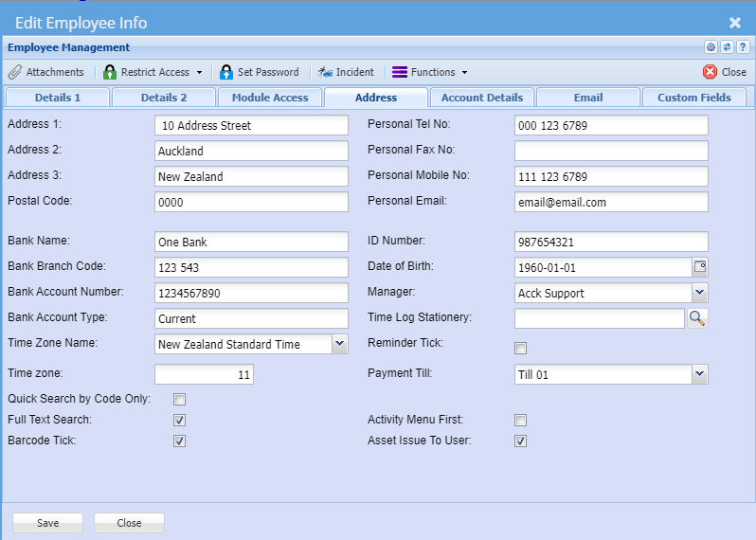756x540 pixels.
Task: Uncheck the Full Text Search checkbox
Action: [x=179, y=420]
